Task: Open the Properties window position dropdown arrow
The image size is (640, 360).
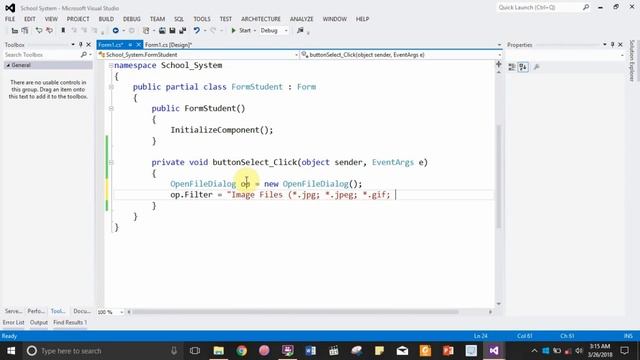Action: click(x=604, y=44)
